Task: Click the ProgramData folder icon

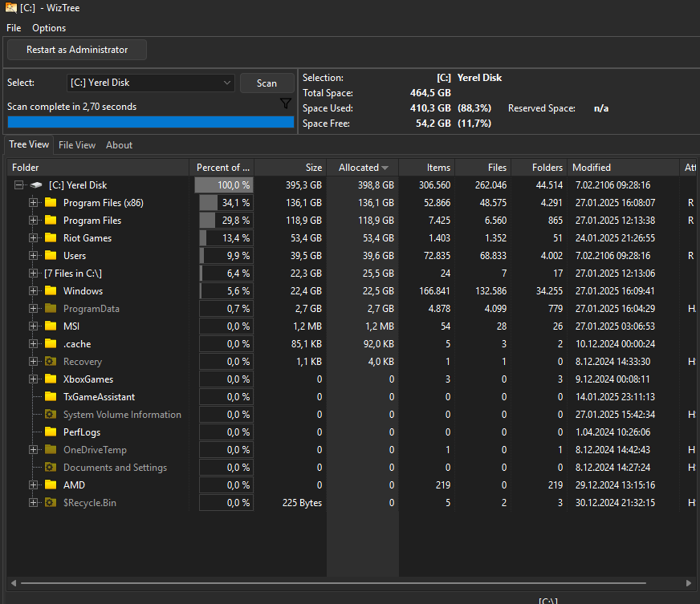Action: [51, 308]
